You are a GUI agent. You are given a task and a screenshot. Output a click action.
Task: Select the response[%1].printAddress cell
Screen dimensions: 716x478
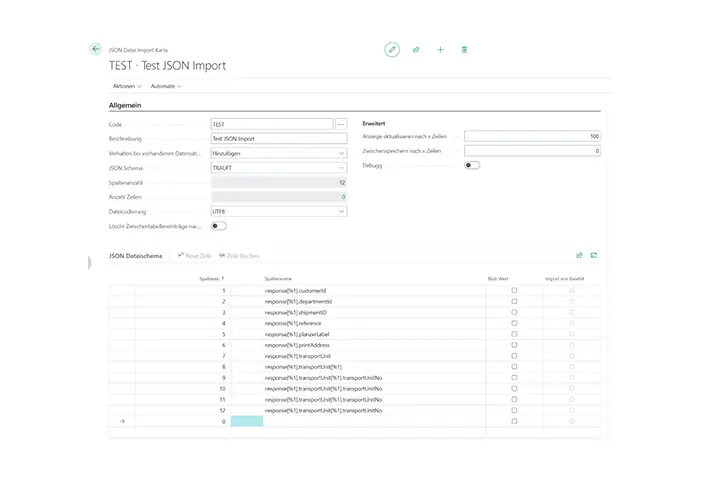point(297,345)
